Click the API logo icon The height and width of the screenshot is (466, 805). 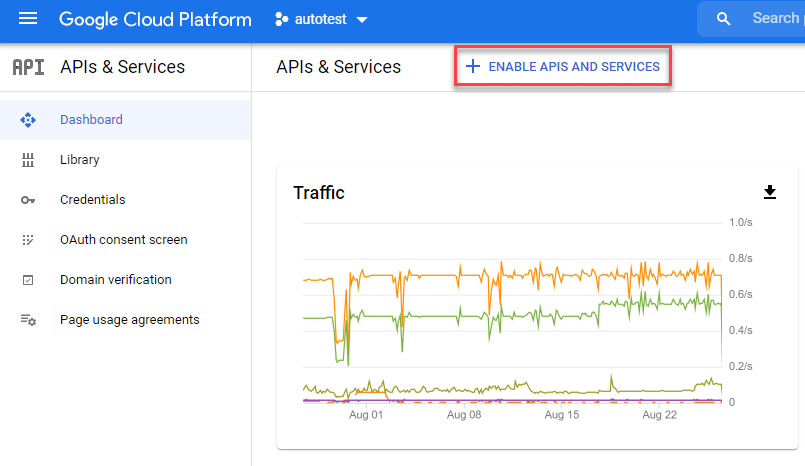[x=28, y=67]
